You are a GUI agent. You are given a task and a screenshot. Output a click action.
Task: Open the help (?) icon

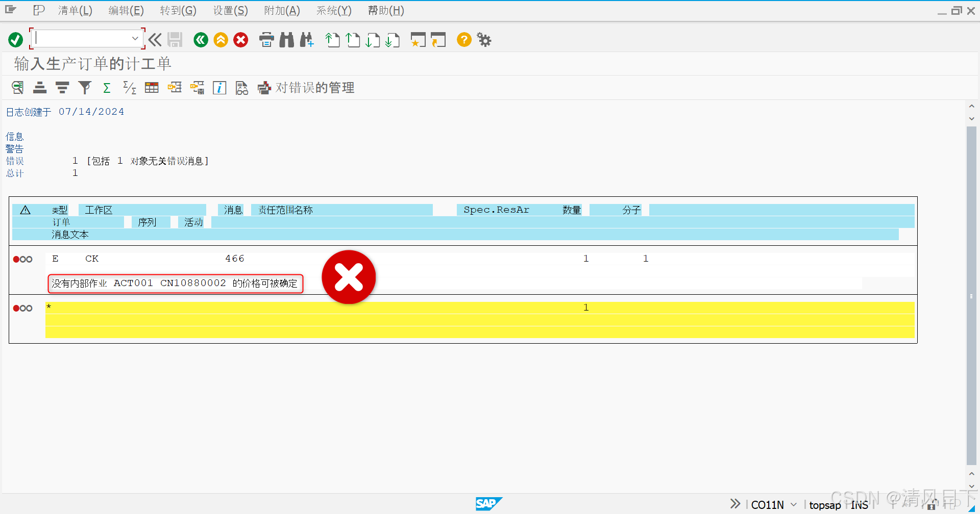[x=463, y=40]
